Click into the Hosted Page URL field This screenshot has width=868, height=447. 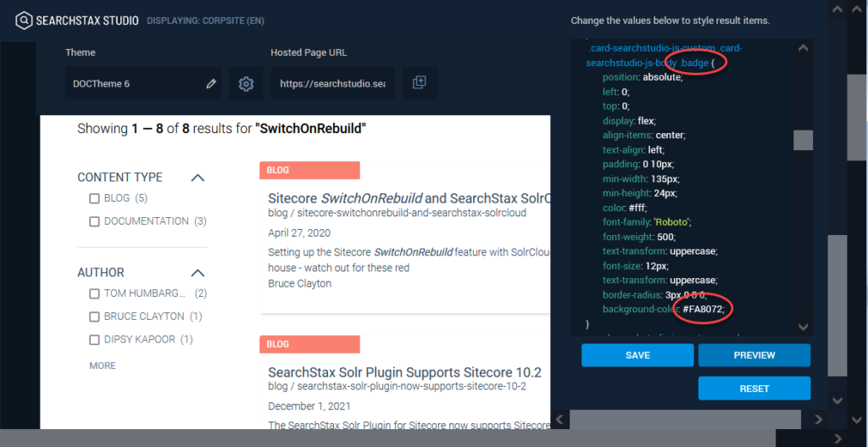click(332, 84)
